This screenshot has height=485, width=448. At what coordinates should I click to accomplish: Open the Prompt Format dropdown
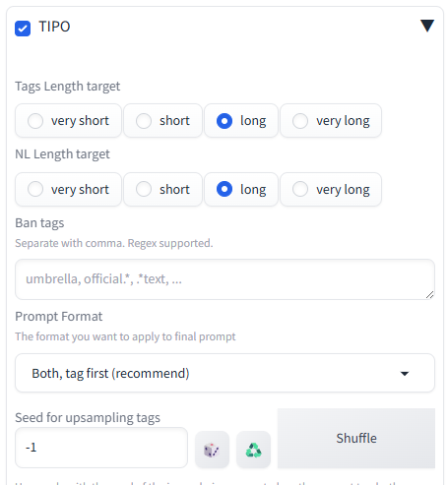(x=224, y=373)
